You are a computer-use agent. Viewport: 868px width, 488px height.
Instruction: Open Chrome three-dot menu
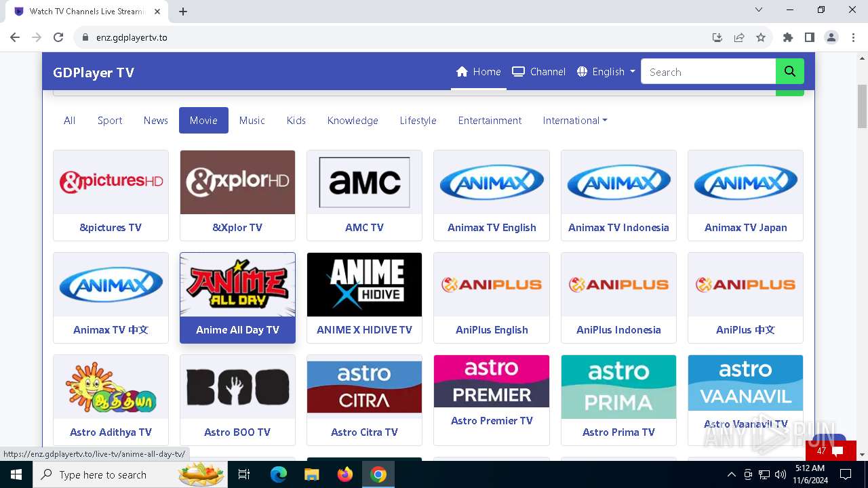pos(853,37)
